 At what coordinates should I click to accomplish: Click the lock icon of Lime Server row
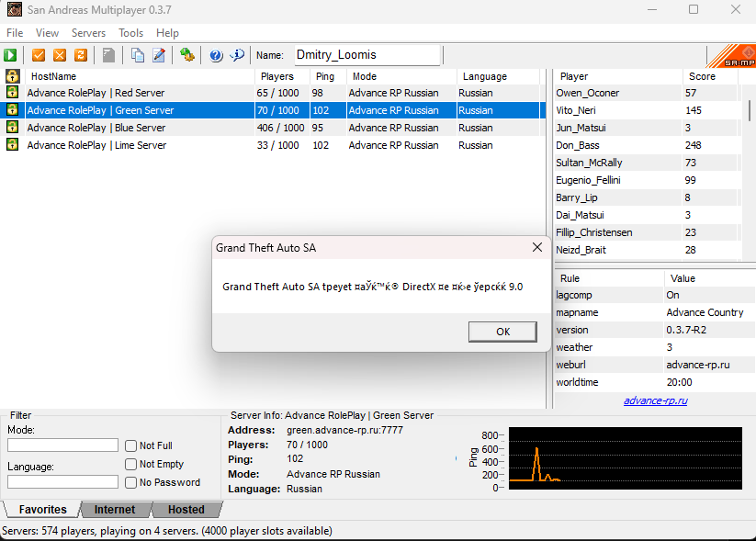point(12,144)
